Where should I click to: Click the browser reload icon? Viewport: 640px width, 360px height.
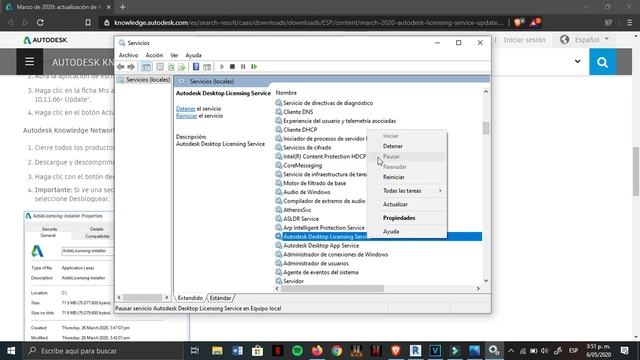[40, 22]
